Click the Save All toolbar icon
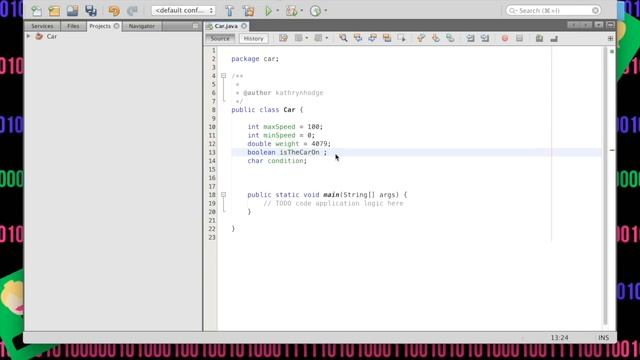Screen dimensions: 640x360 91,11
